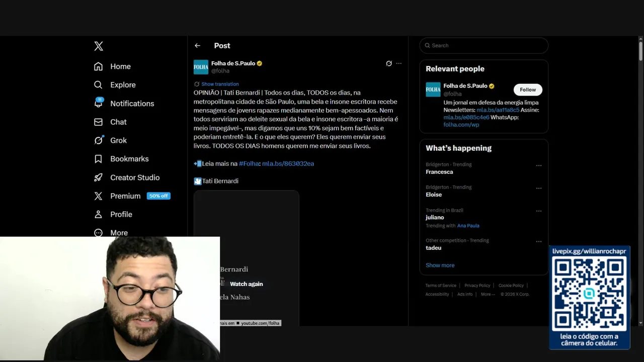Open the Chat envelope icon
Viewport: 644px width, 362px height.
point(99,122)
